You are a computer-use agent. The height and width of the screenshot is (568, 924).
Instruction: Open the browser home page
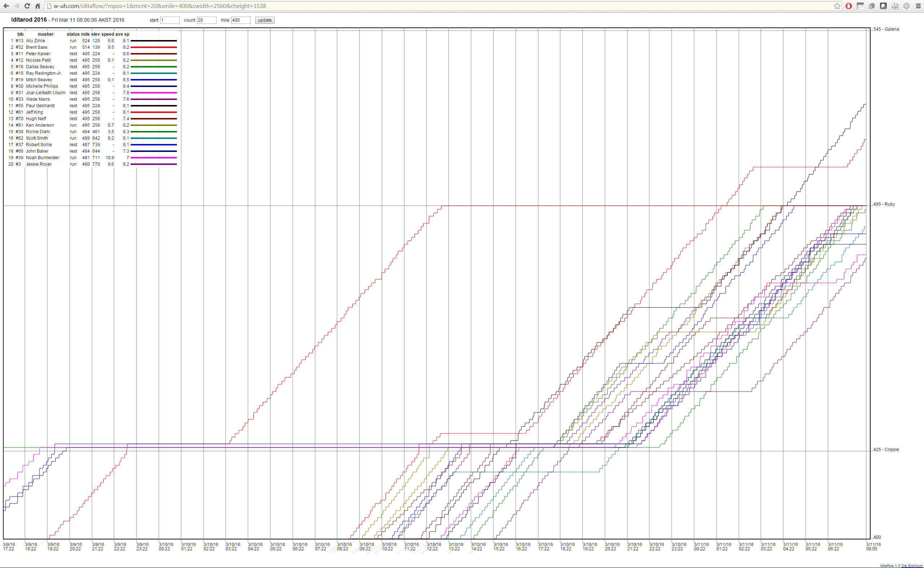coord(38,6)
